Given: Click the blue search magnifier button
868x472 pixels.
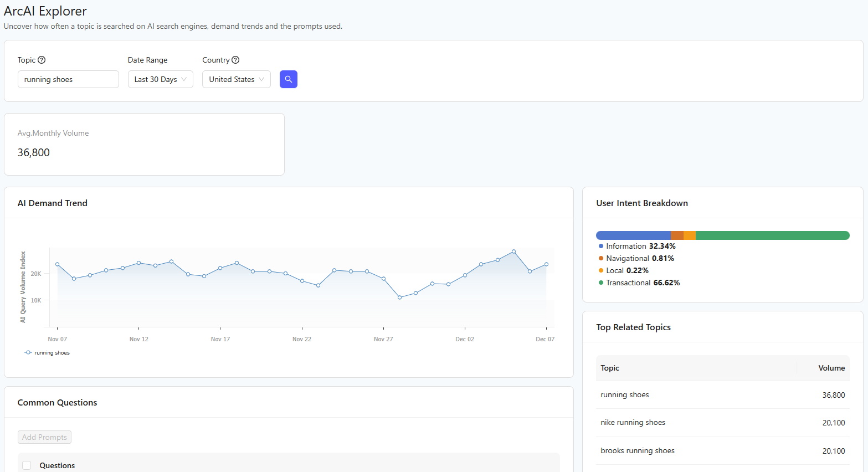Looking at the screenshot, I should (x=288, y=79).
